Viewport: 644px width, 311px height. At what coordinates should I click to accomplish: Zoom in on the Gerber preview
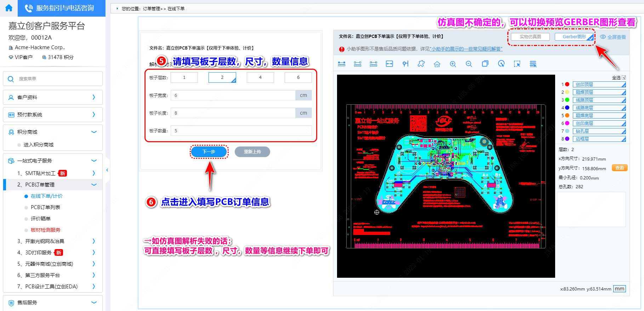(x=453, y=64)
